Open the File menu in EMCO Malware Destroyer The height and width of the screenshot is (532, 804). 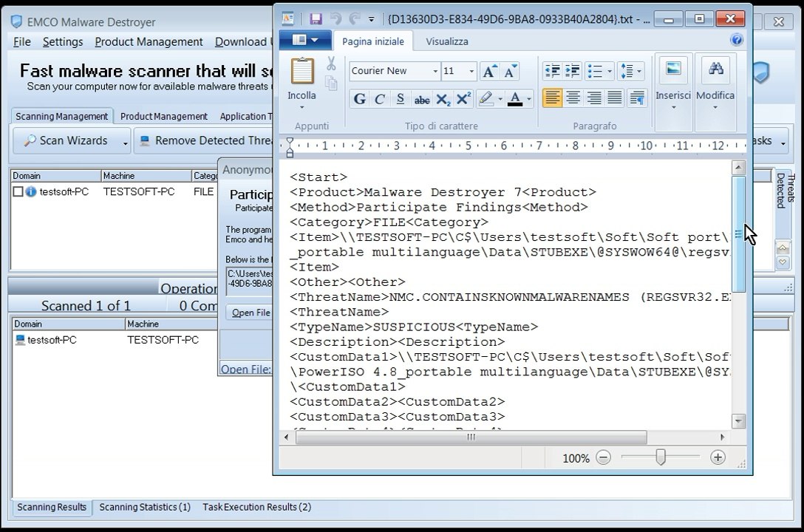21,42
